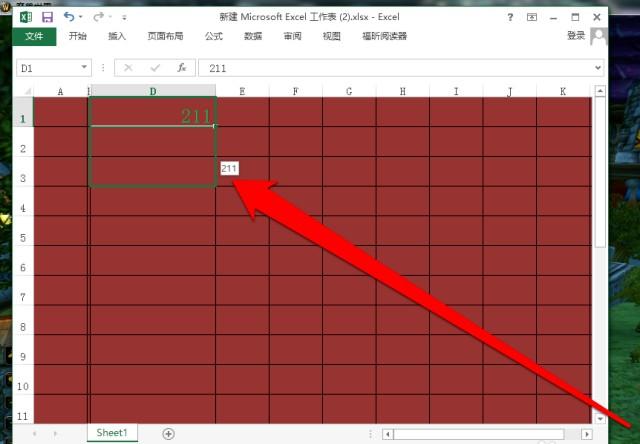Click the horizontal scrollbar thumb
640x444 pixels.
(x=479, y=434)
